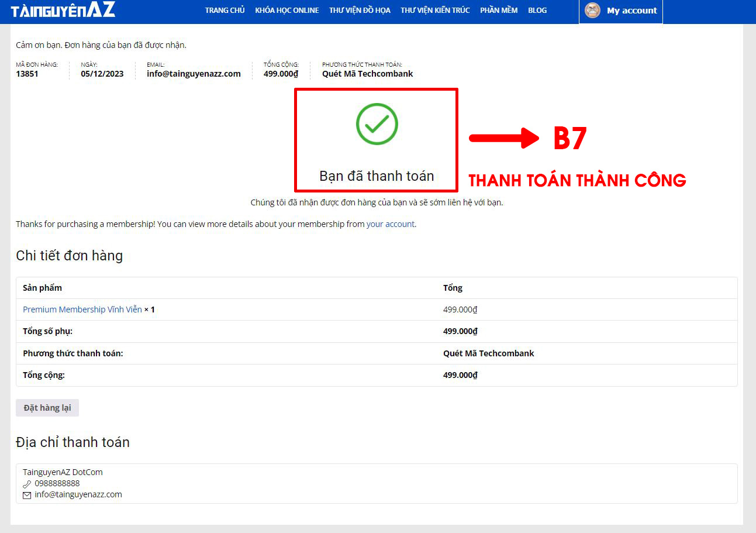
Task: Navigate to Thư viện kiến trúc
Action: pos(435,11)
